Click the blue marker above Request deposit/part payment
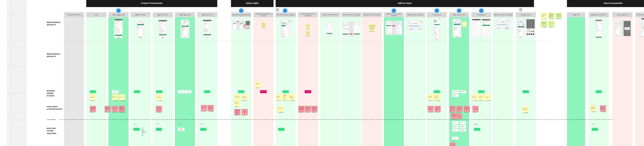 [x=241, y=11]
